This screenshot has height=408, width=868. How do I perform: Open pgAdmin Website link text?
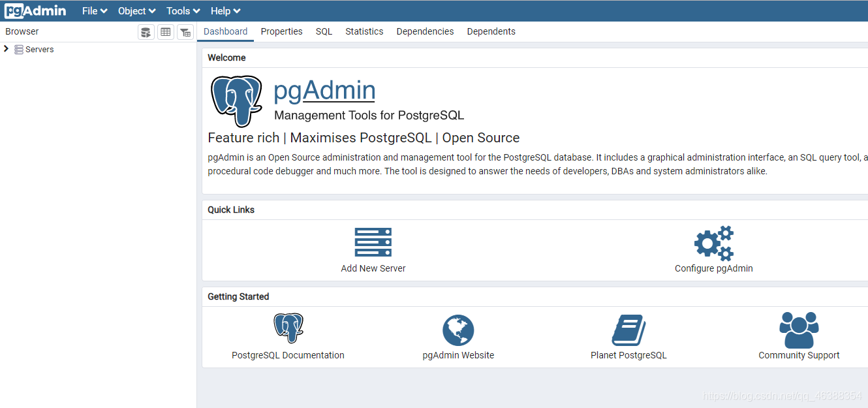pos(458,355)
